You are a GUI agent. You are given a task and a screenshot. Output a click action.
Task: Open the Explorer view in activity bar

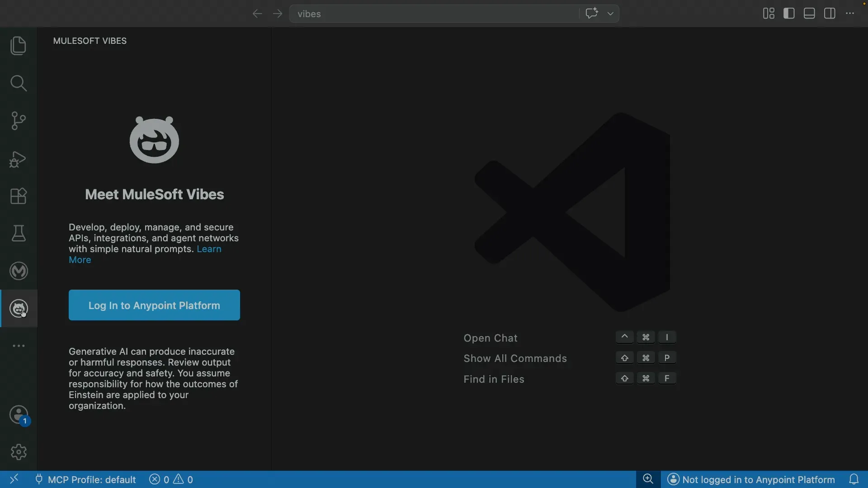click(x=19, y=46)
